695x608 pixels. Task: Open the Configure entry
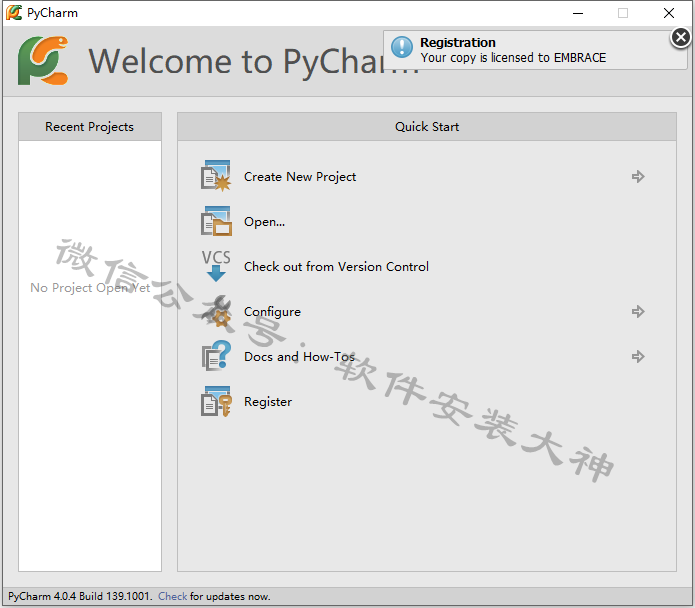[272, 312]
